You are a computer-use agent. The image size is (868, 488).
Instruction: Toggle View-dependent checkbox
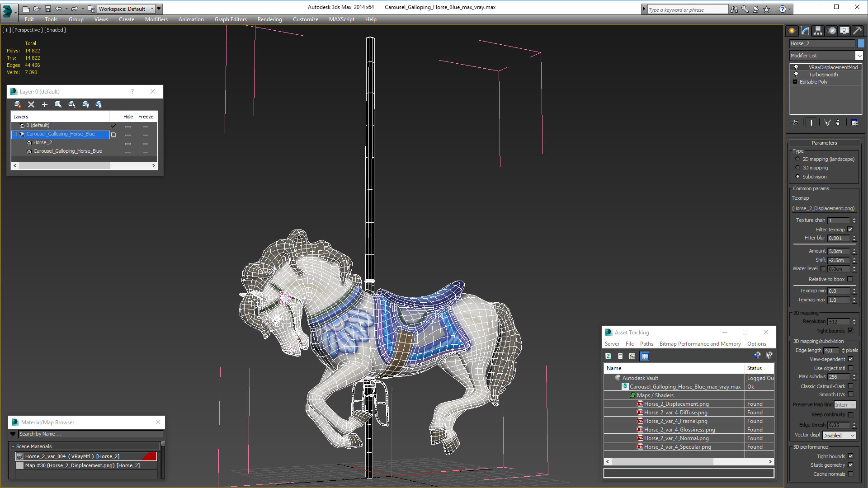point(851,359)
